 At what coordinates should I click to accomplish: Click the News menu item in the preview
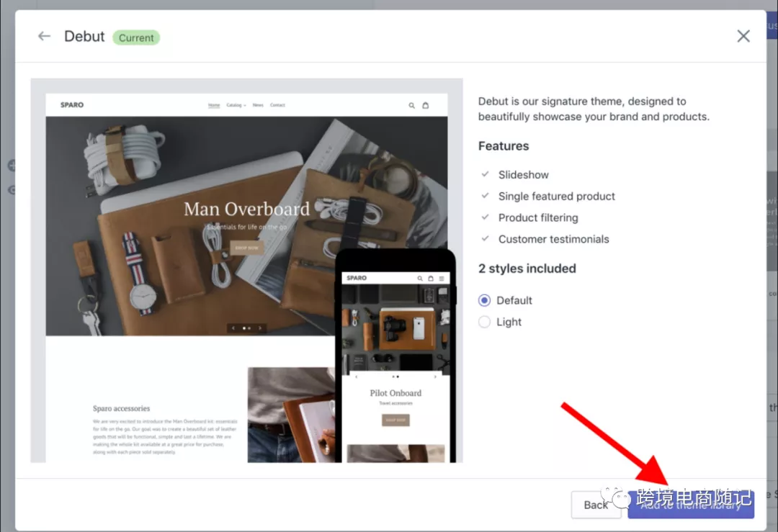pos(258,104)
